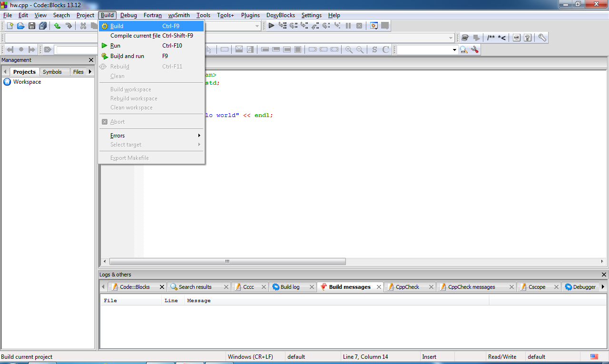Choose Run from the Build menu
This screenshot has width=609, height=364.
(151, 46)
